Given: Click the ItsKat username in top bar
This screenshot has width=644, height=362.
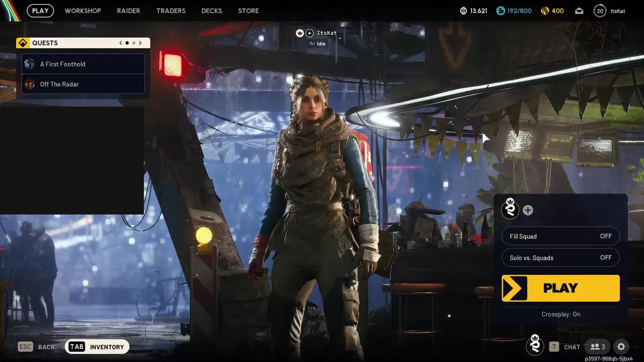Looking at the screenshot, I should (618, 11).
